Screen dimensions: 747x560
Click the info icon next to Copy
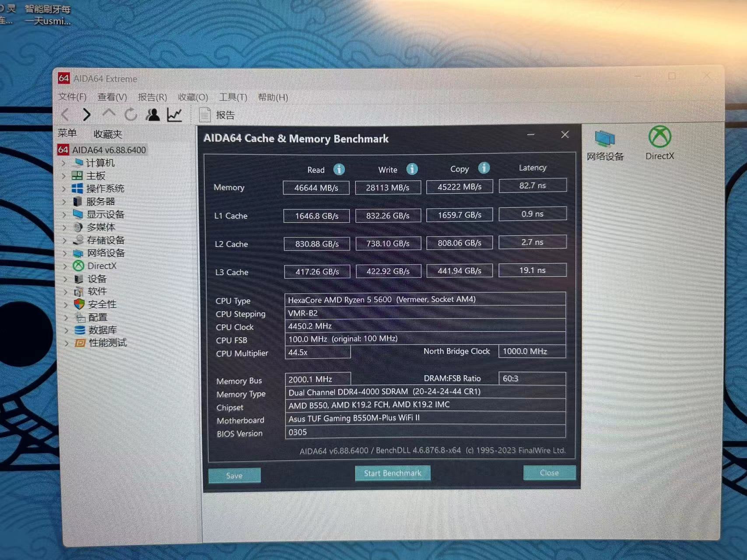484,168
